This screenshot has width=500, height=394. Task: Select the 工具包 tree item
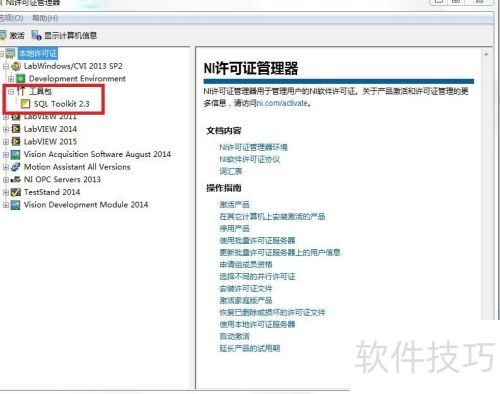point(40,91)
